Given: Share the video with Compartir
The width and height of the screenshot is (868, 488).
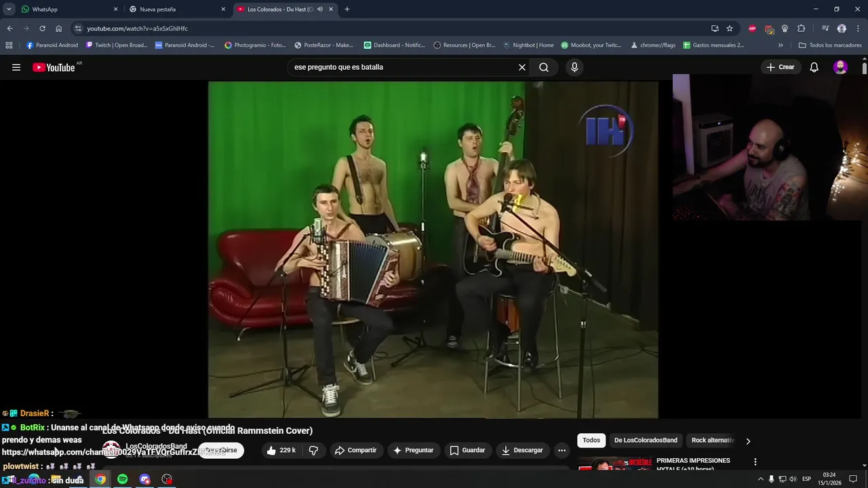Looking at the screenshot, I should (355, 450).
